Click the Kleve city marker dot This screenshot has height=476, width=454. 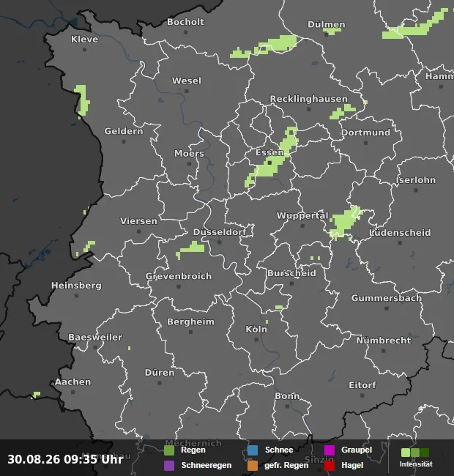[x=85, y=50]
